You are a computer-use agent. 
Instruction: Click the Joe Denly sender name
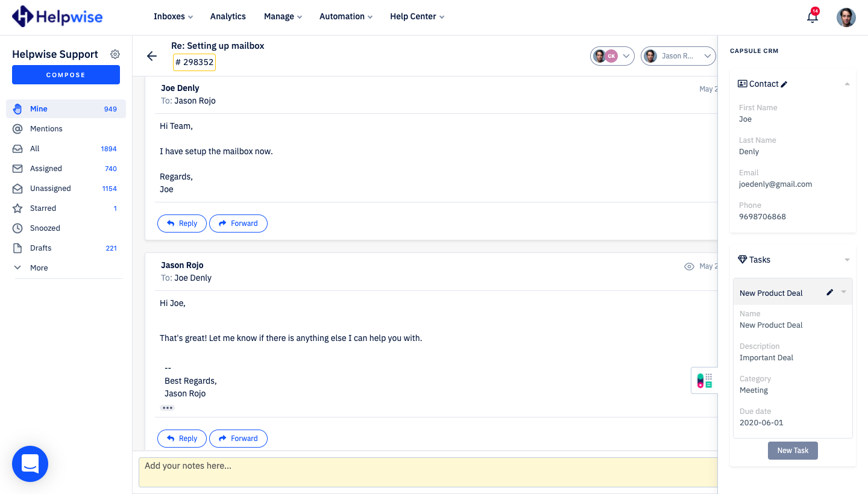click(180, 88)
